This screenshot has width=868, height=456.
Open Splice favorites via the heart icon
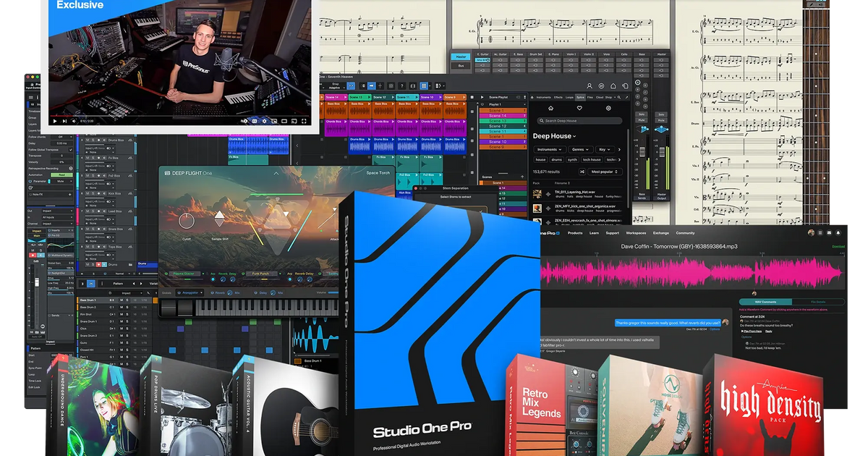coord(579,107)
